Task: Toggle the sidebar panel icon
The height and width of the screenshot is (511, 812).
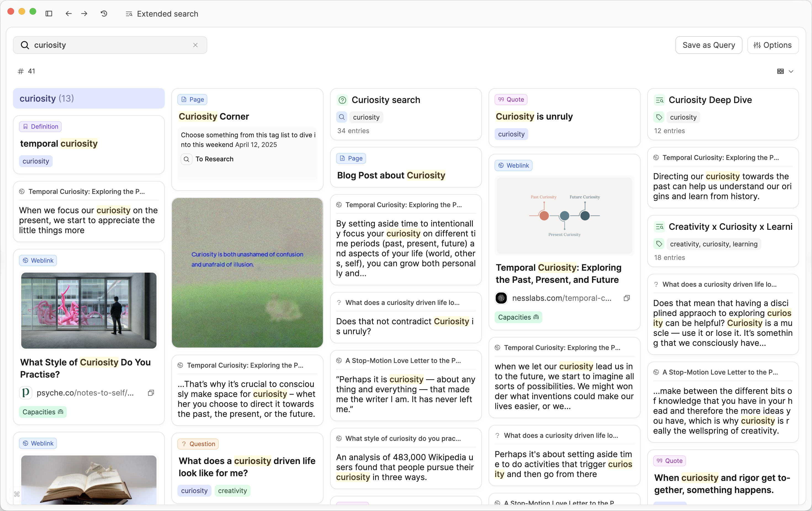Action: tap(49, 14)
